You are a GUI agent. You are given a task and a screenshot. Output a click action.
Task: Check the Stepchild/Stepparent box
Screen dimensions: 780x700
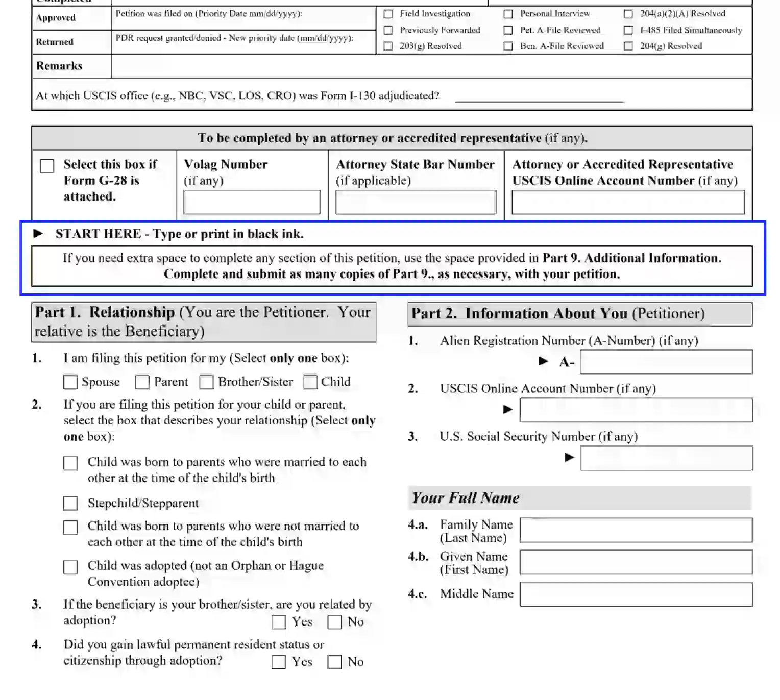[x=70, y=504]
